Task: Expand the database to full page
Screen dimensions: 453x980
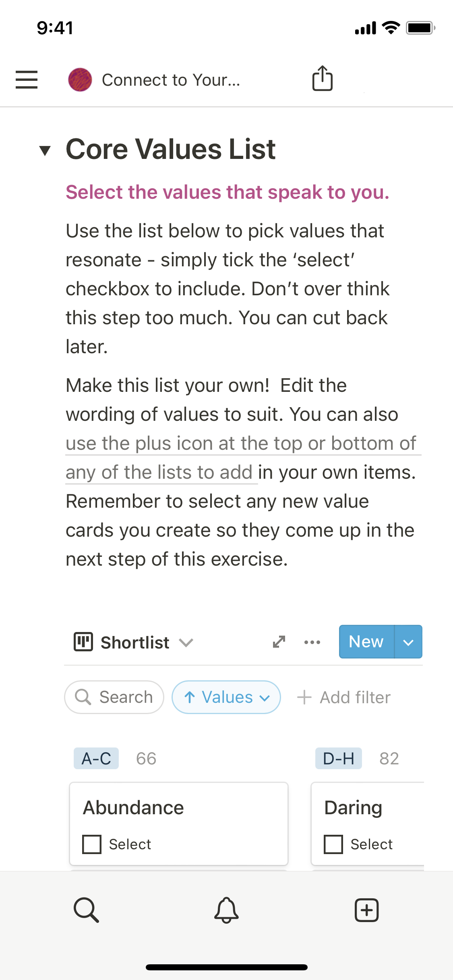Action: pos(279,642)
